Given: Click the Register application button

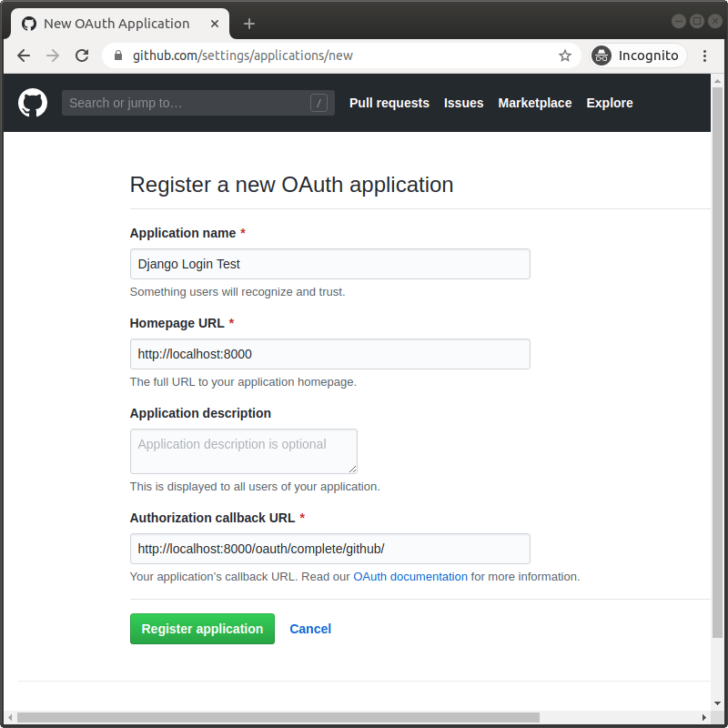Looking at the screenshot, I should point(202,629).
